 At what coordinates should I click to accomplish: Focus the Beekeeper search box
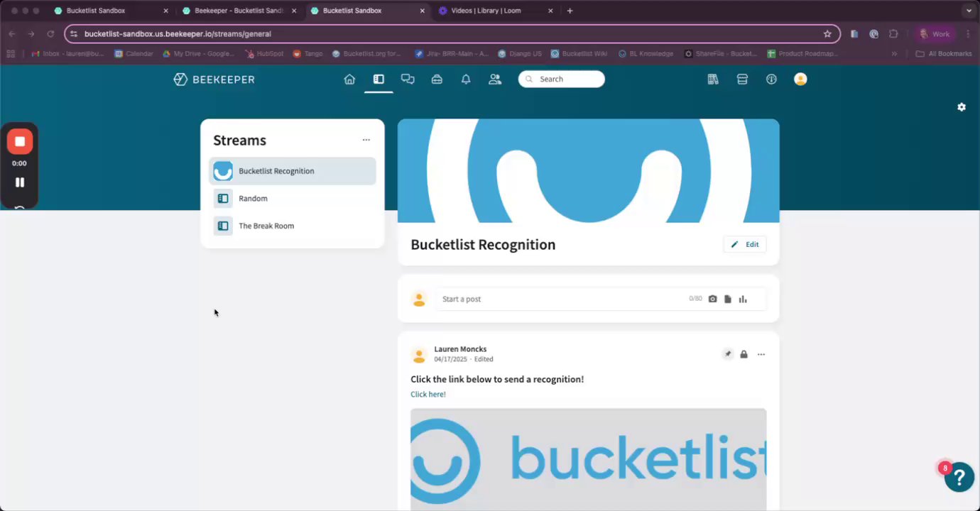pos(562,79)
